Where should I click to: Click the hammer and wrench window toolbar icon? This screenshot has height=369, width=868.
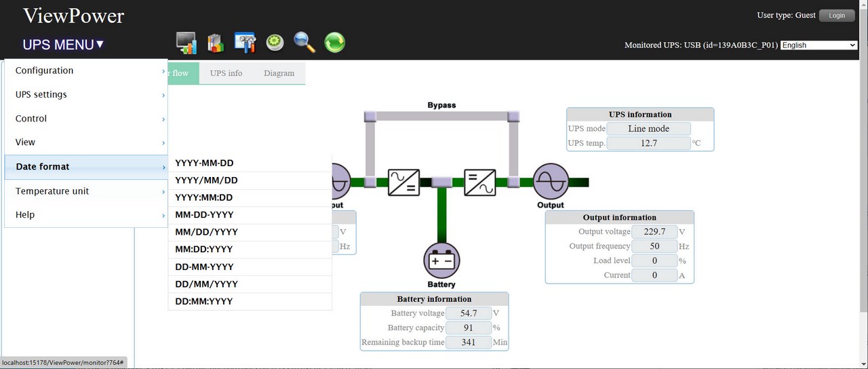(x=245, y=43)
